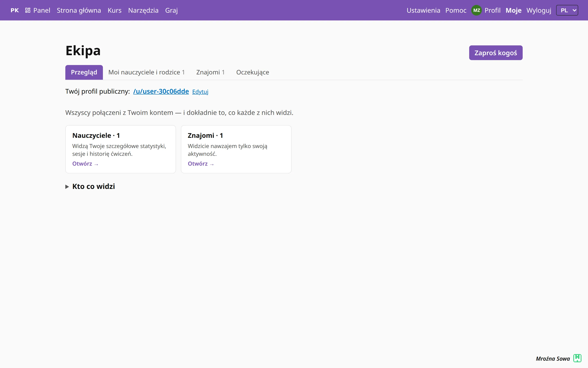Expand the Kto co widzi section

(x=90, y=186)
